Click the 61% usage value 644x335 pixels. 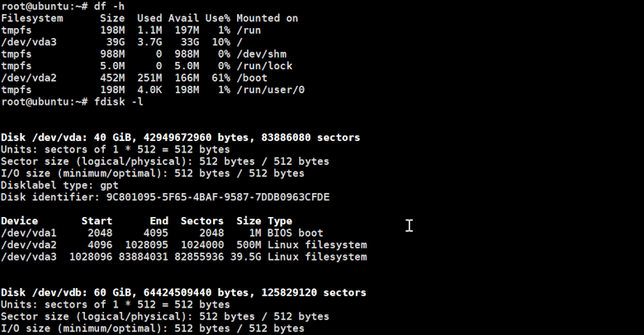click(221, 78)
